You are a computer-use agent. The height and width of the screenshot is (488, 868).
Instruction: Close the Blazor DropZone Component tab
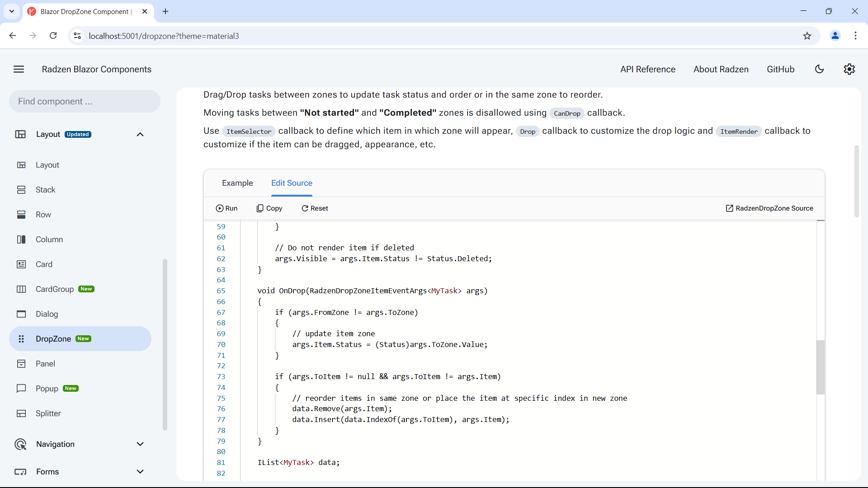pyautogui.click(x=145, y=11)
